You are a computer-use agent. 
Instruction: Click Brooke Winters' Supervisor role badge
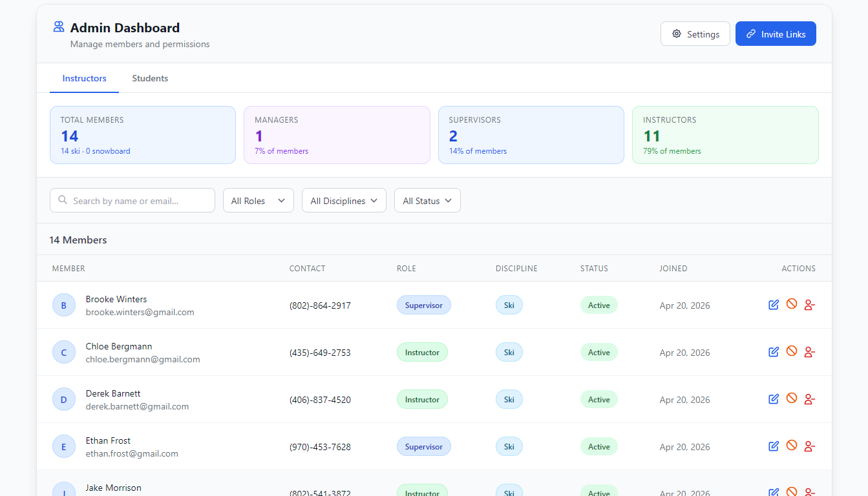point(424,305)
